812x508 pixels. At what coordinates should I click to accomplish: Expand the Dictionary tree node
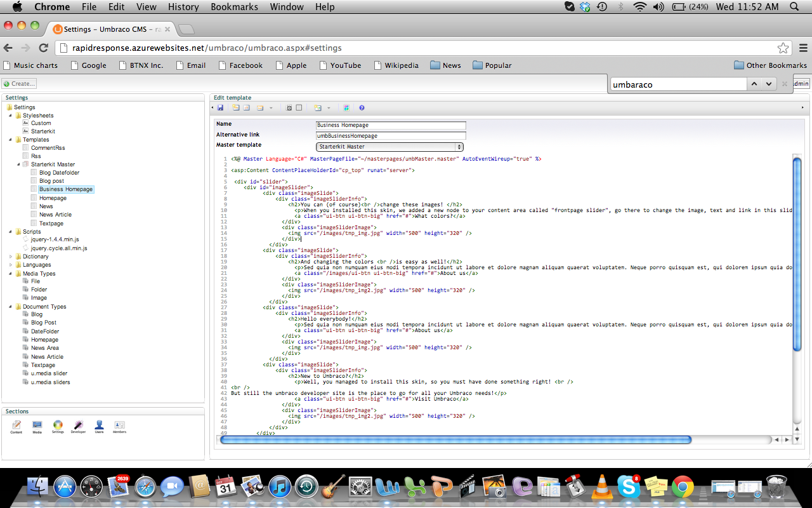[x=11, y=257]
